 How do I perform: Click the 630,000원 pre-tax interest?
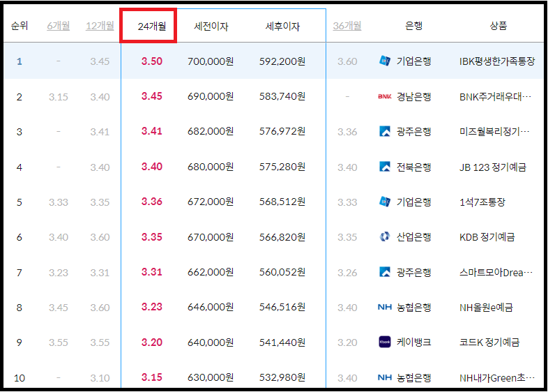tap(211, 377)
